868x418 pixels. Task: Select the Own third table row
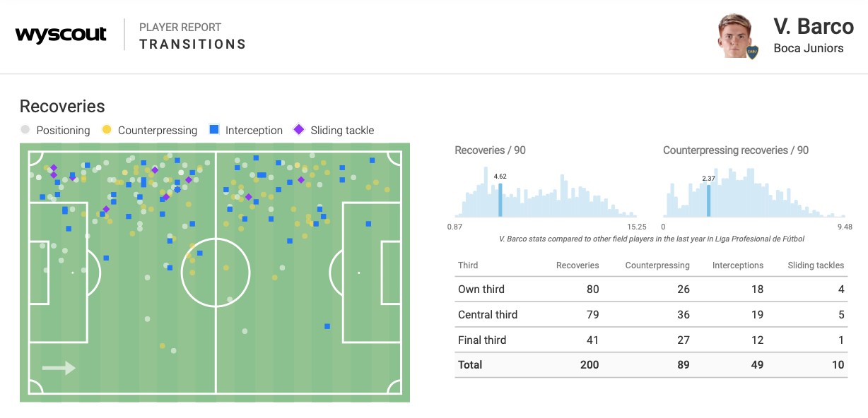650,289
